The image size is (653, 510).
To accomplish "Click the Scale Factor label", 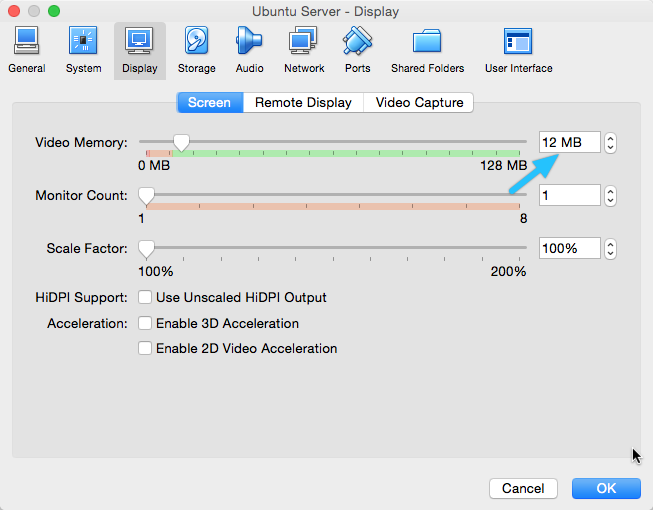I will click(x=87, y=248).
